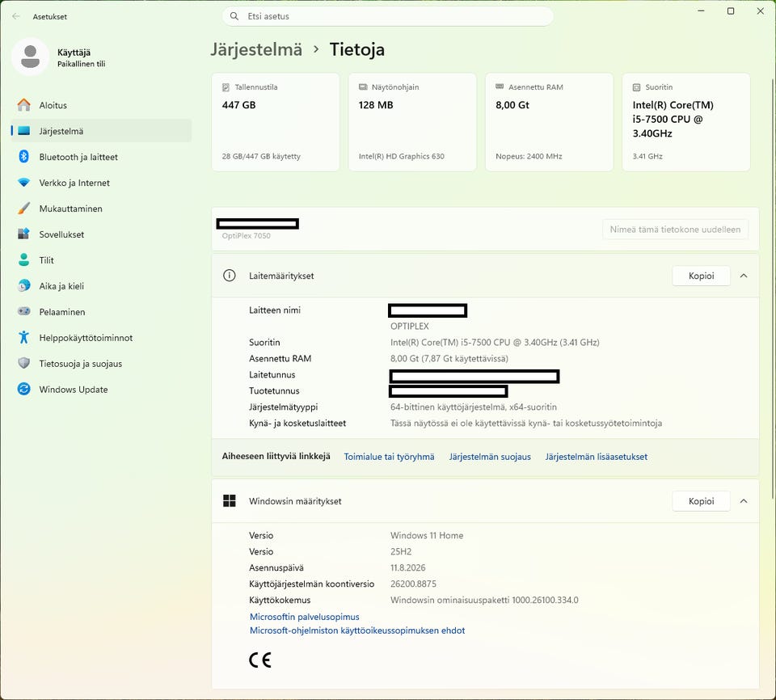Open Tietosuoja ja suojaus settings
Screen dimensions: 776x700
[x=101, y=363]
